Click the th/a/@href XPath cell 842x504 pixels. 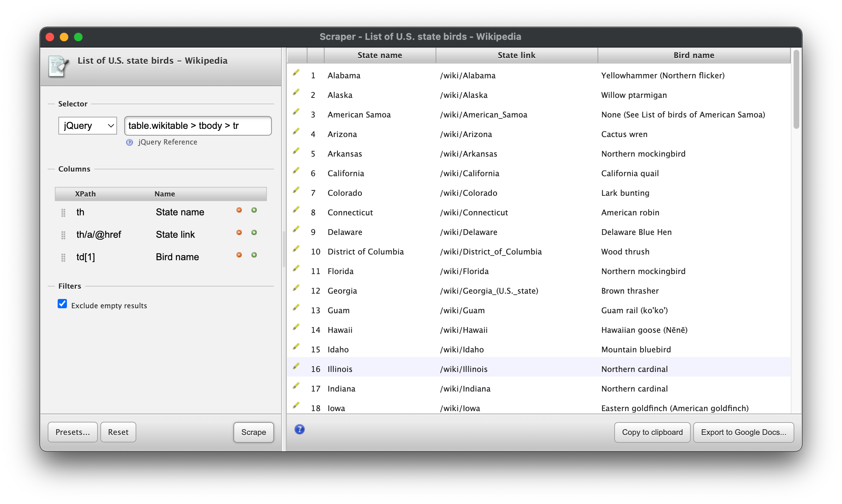point(99,235)
